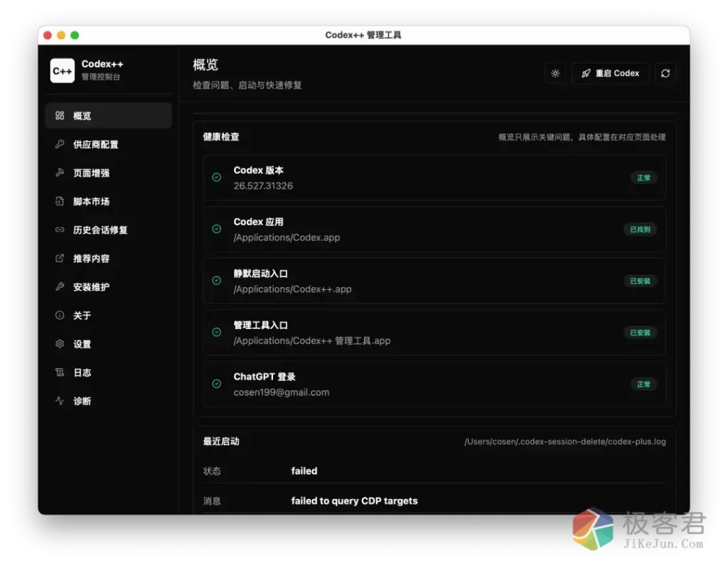728x565 pixels.
Task: Toggle the light/dark theme sun icon
Action: [x=555, y=73]
